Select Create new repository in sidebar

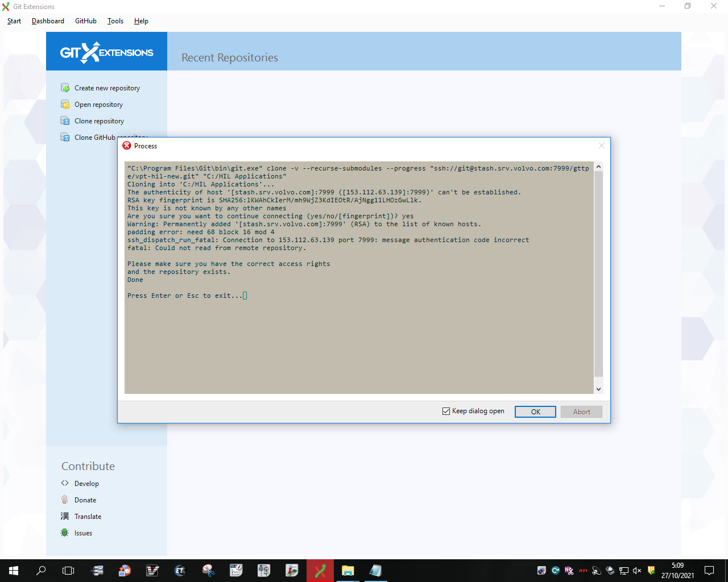[x=65, y=88]
